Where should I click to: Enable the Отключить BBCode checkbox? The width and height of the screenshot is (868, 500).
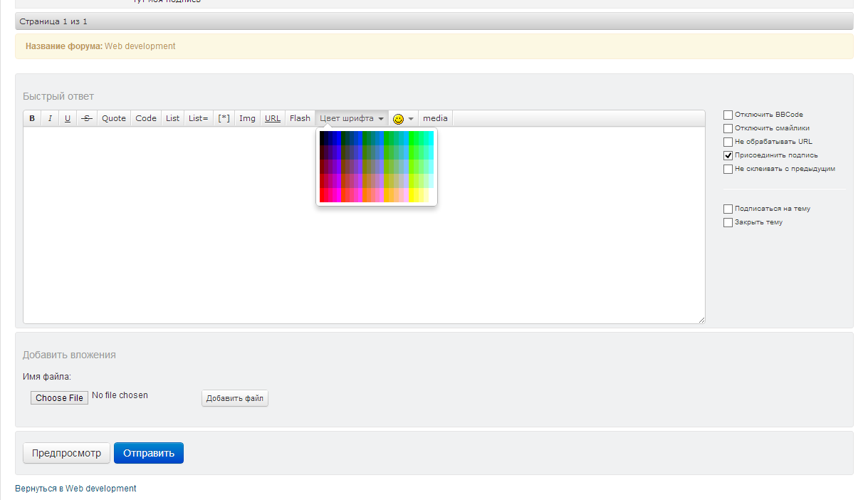[728, 115]
